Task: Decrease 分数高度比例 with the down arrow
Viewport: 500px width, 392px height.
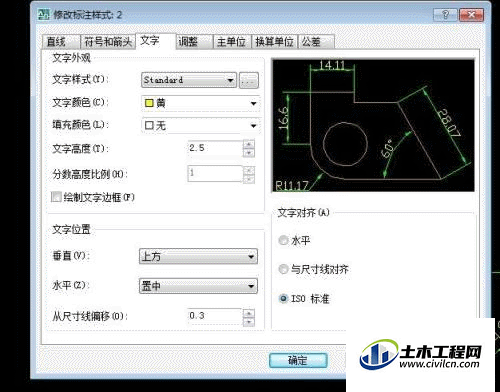Action: [249, 179]
